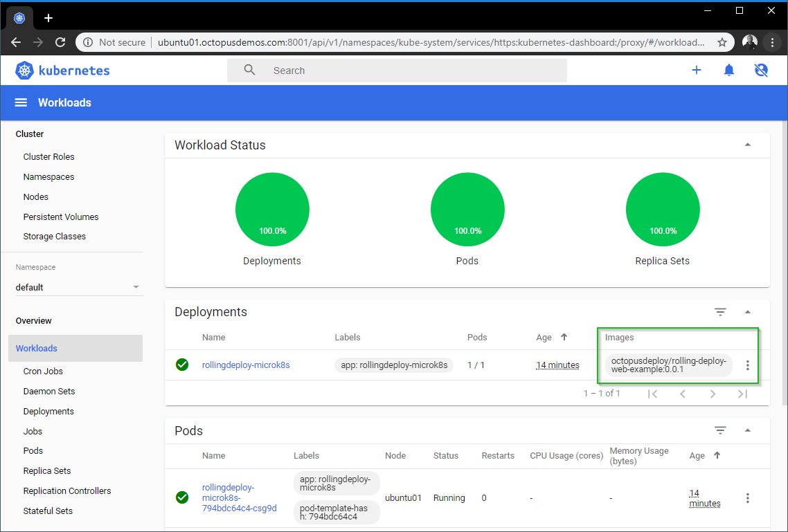Open the notifications bell icon
Viewport: 788px width, 532px height.
728,70
